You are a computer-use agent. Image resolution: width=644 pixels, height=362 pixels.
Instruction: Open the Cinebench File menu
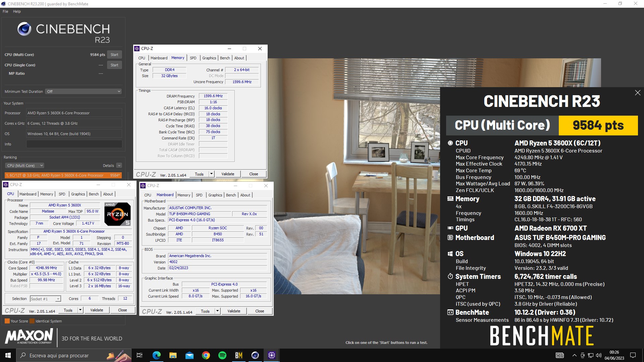point(5,11)
